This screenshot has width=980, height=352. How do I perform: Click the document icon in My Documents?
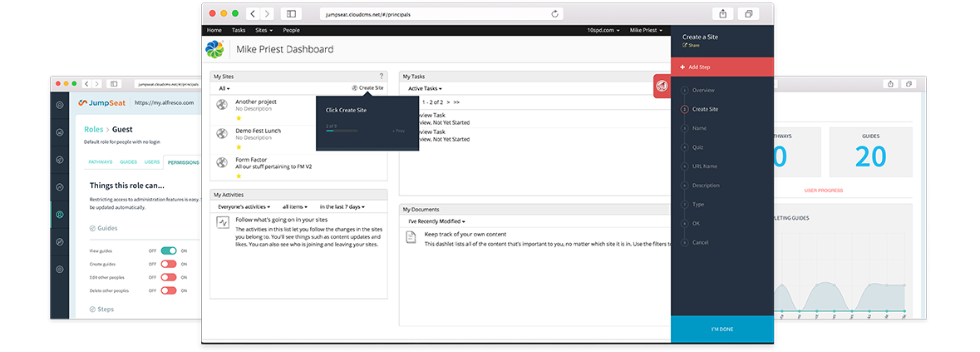point(411,238)
